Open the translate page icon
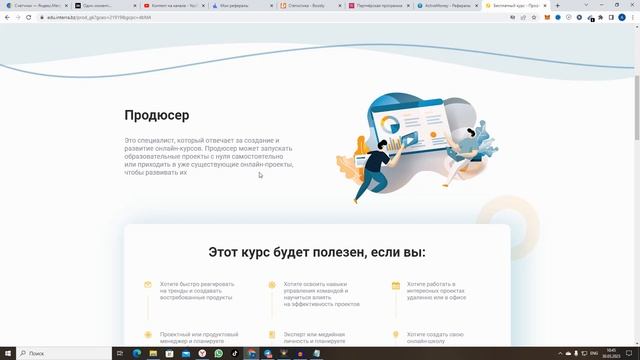The width and height of the screenshot is (640, 360). (x=513, y=18)
